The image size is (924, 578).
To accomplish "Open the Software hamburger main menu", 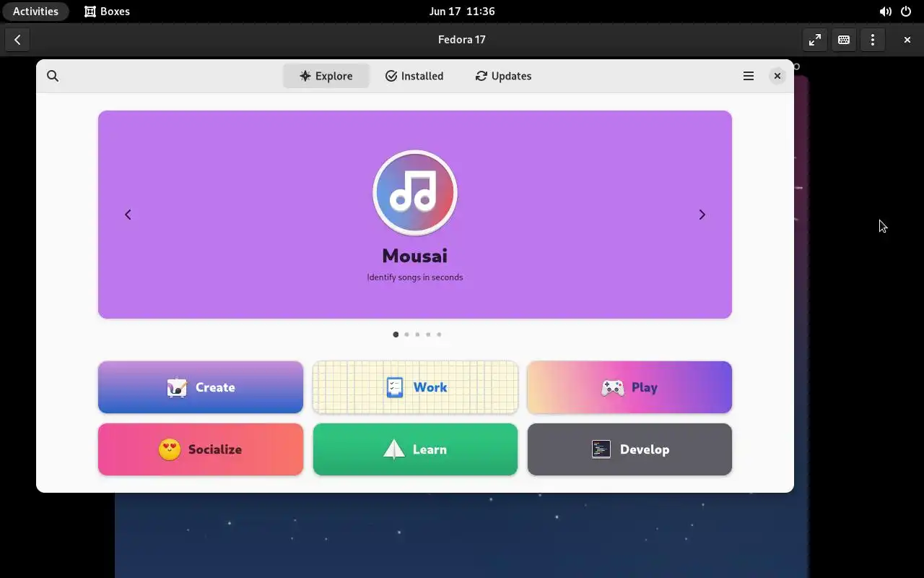I will click(749, 76).
